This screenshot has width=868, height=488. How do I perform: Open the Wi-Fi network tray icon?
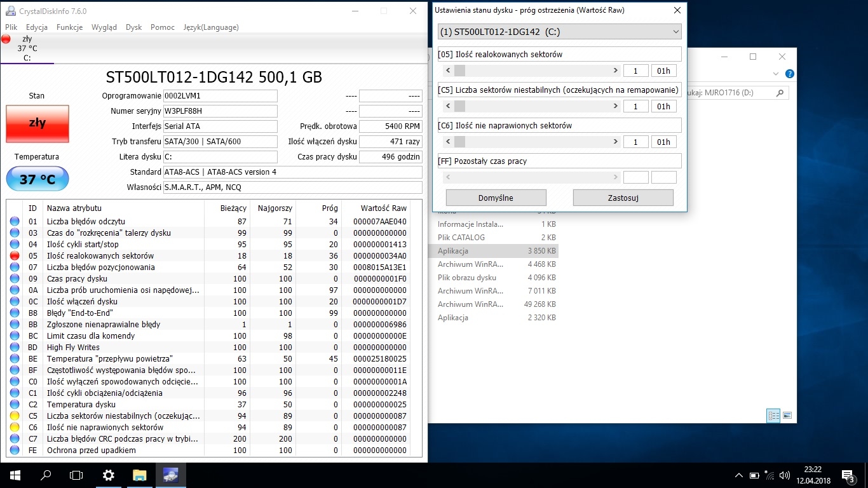[770, 475]
